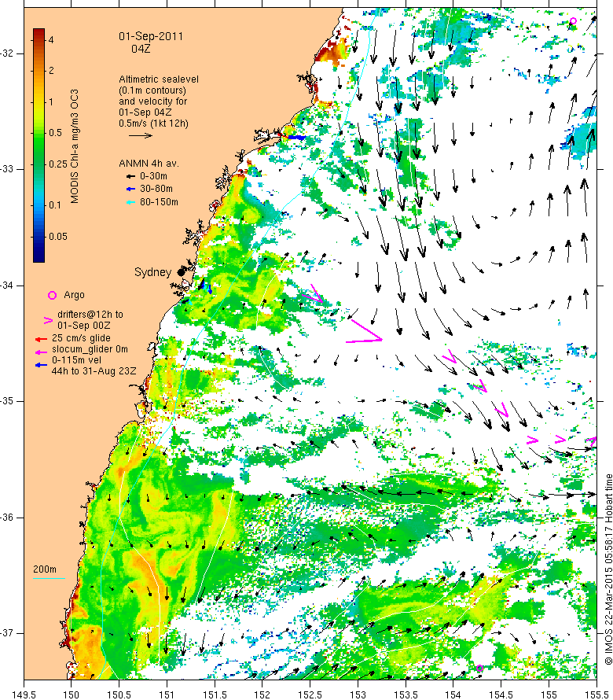Click the largest magenta drifter chevron

[x=364, y=331]
